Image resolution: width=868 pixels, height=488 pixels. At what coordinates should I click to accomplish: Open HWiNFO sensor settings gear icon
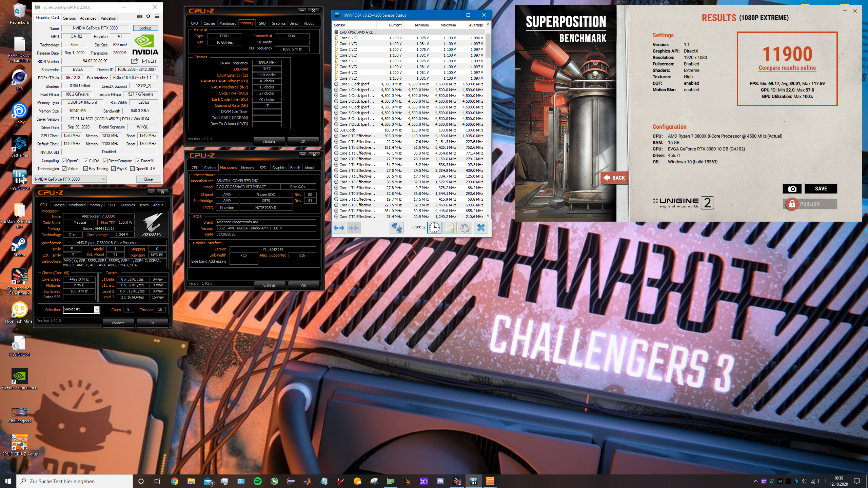click(465, 227)
